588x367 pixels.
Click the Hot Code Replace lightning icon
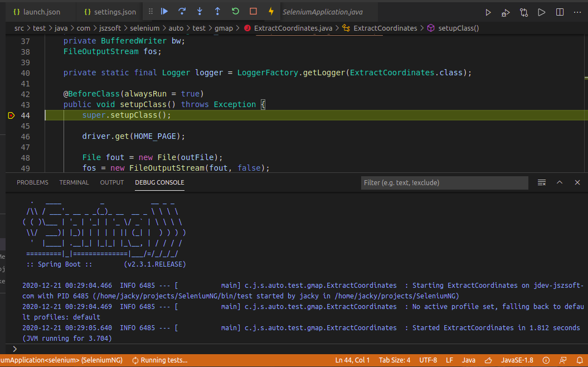coord(271,12)
